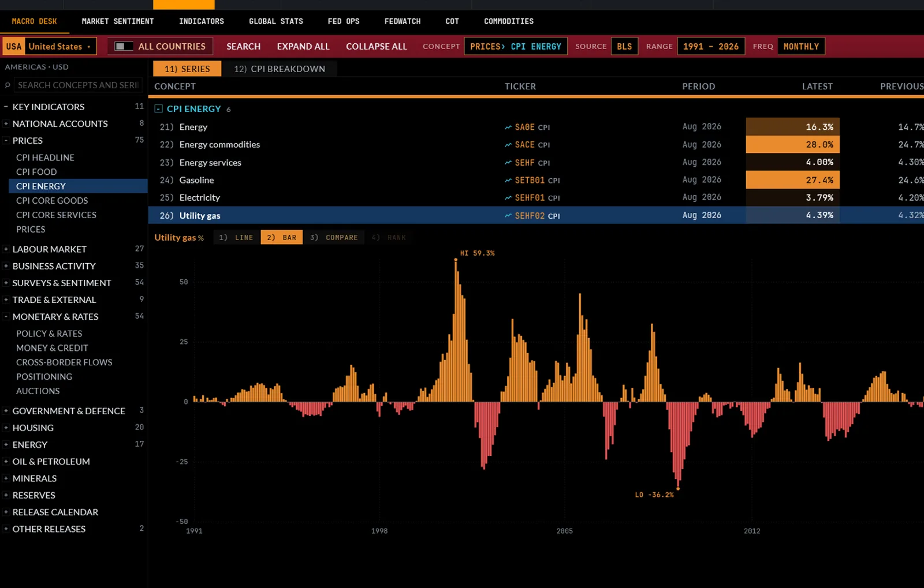Image resolution: width=924 pixels, height=588 pixels.
Task: Select the Gasoline series row
Action: coord(536,180)
